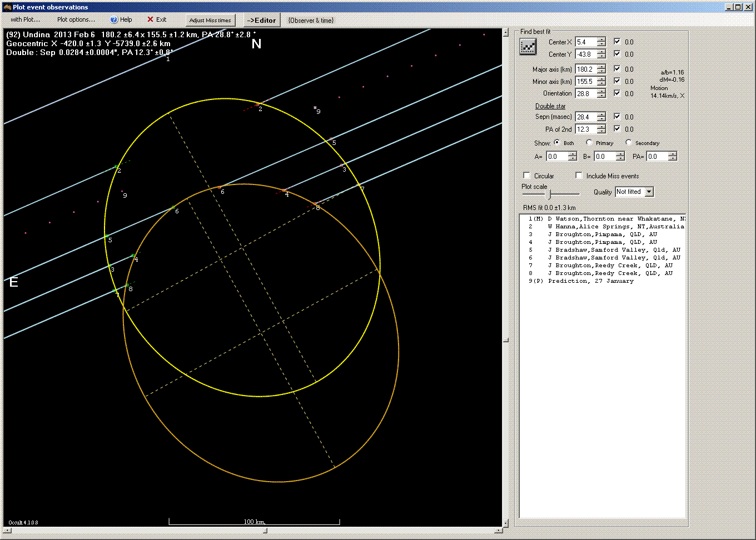Screen dimensions: 756x540
Task: Click the (Observer & time) item
Action: 311,20
